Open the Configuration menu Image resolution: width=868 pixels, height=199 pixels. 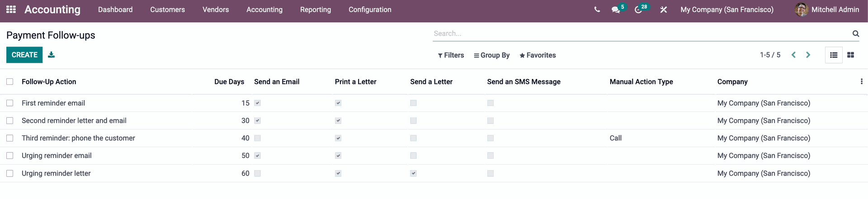tap(370, 9)
